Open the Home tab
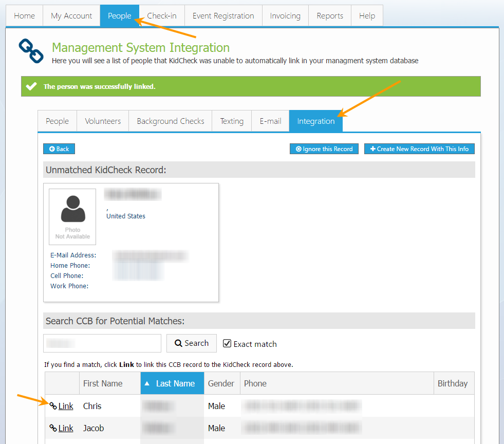Image resolution: width=504 pixels, height=444 pixels. tap(25, 16)
